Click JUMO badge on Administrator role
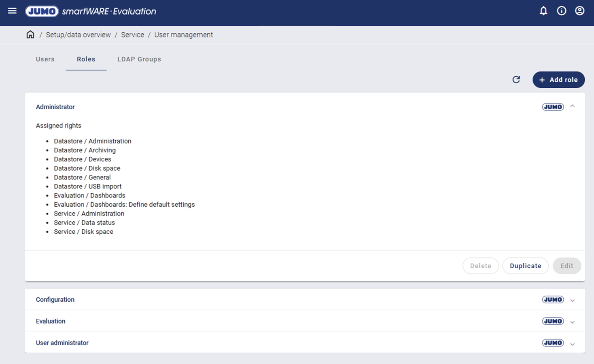 click(x=553, y=107)
